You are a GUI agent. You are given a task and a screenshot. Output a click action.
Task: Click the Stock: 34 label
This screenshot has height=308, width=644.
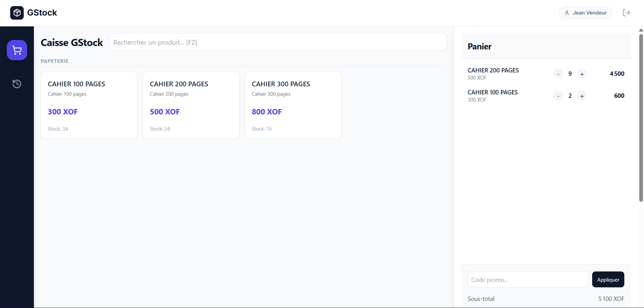click(x=58, y=129)
